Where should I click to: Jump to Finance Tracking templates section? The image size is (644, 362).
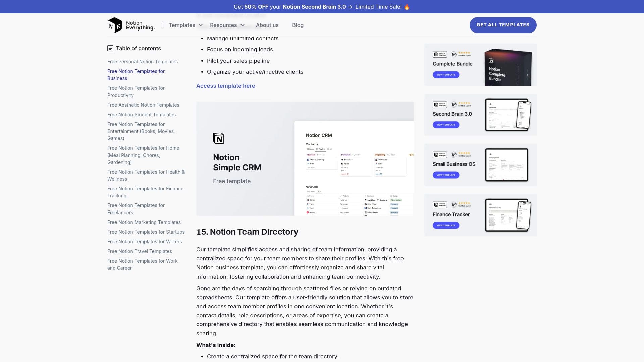pyautogui.click(x=145, y=192)
